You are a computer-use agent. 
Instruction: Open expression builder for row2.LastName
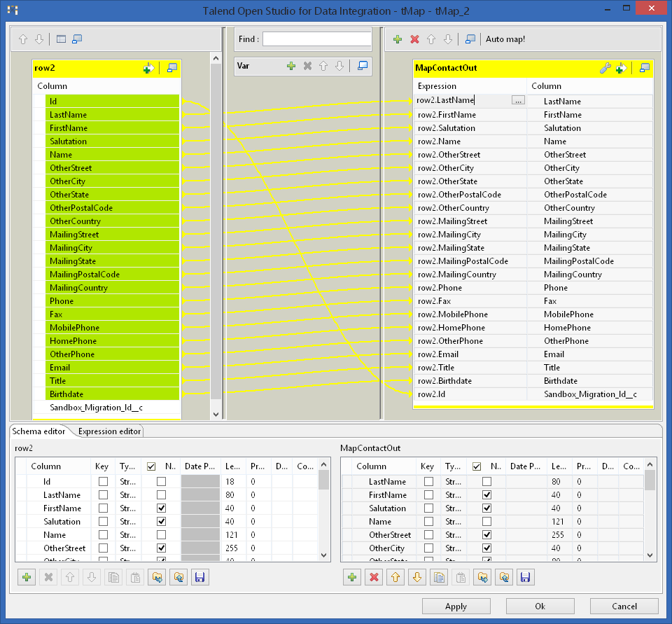(518, 101)
